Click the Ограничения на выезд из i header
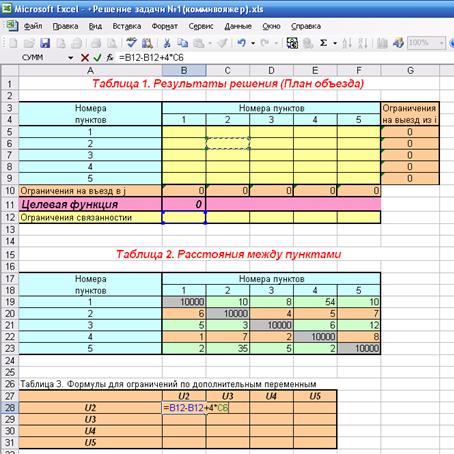This screenshot has height=454, width=454. pos(410,114)
